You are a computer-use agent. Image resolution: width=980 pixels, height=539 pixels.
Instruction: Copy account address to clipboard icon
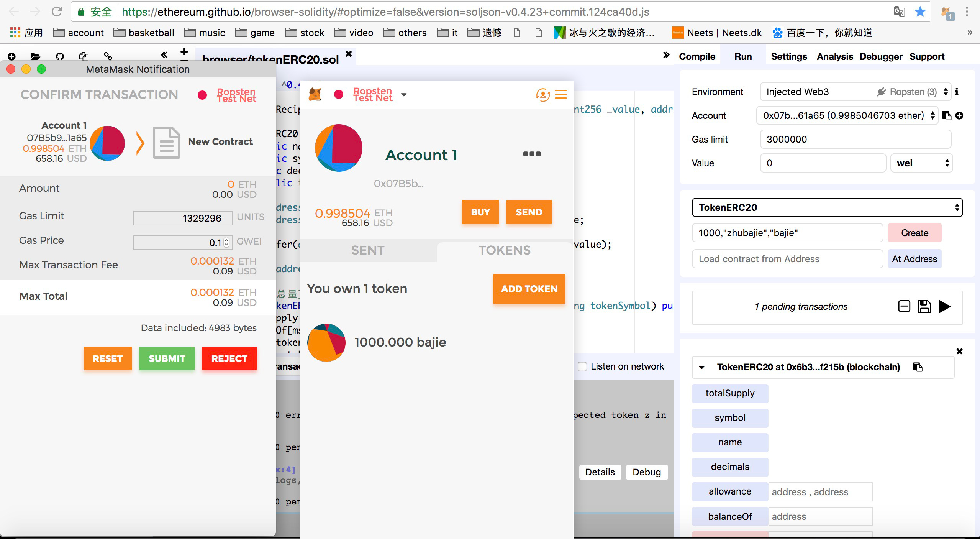pos(947,115)
